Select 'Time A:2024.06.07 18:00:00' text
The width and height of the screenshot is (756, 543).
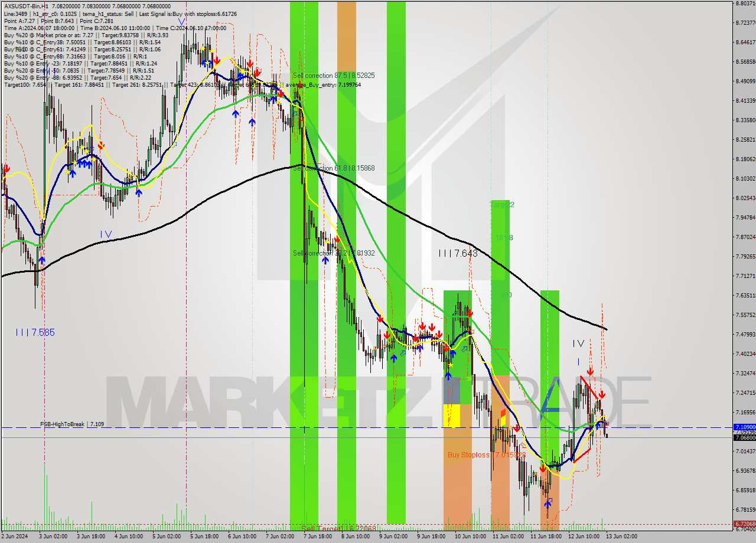click(x=39, y=28)
